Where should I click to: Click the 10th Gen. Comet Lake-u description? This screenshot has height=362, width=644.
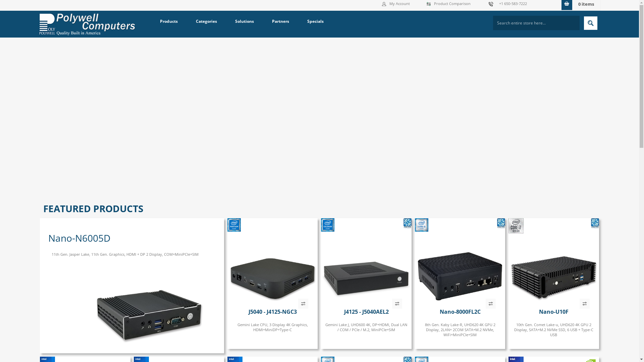coord(553,330)
